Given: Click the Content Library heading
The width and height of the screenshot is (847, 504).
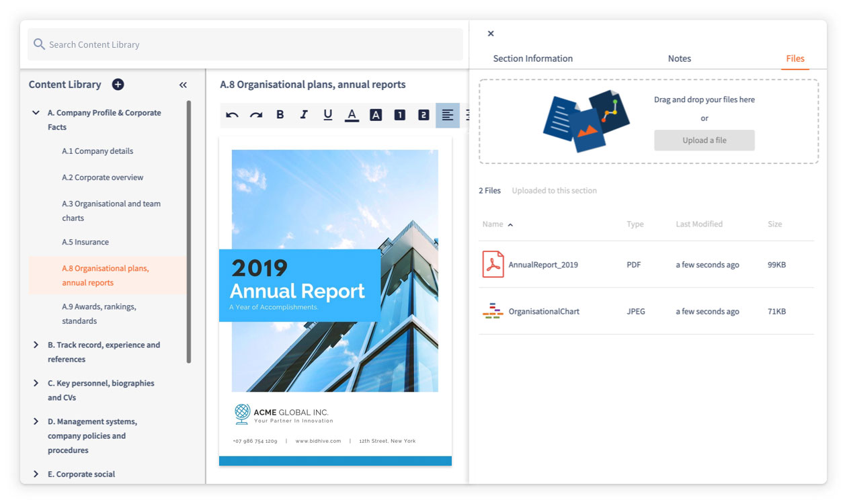Looking at the screenshot, I should tap(65, 85).
